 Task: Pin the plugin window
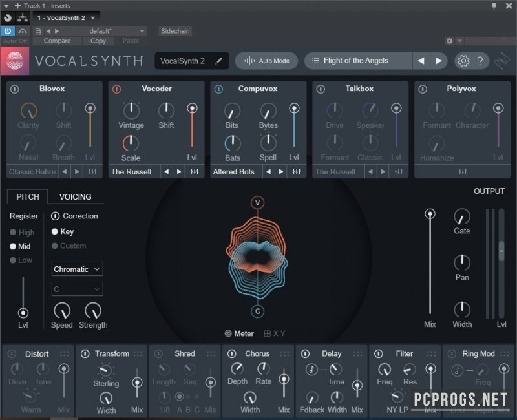tap(494, 6)
